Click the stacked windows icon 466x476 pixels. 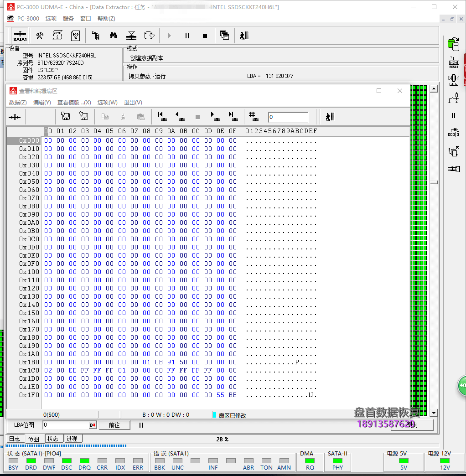pos(224,36)
